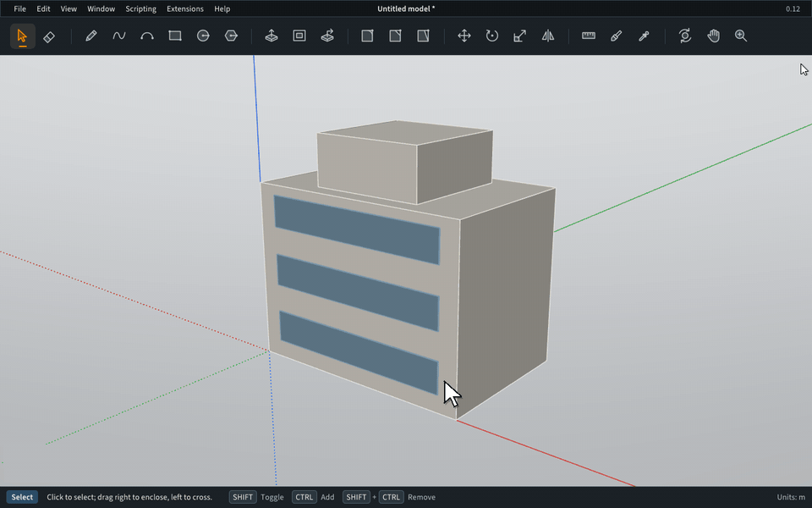Choose the Zoom magnifier tool
This screenshot has height=508, width=812.
pyautogui.click(x=741, y=36)
